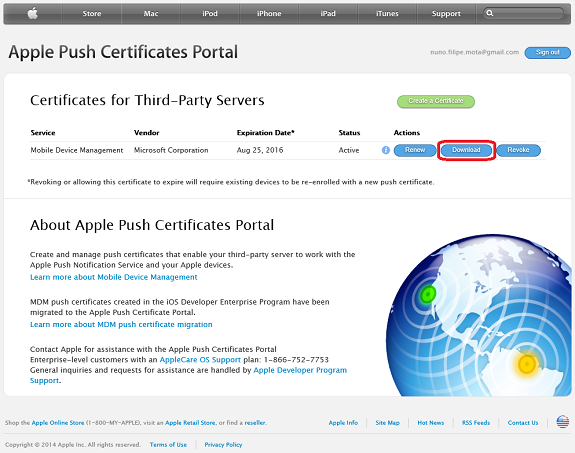Viewport: 575px width, 453px height.
Task: Click the search magnifier icon
Action: [490, 13]
